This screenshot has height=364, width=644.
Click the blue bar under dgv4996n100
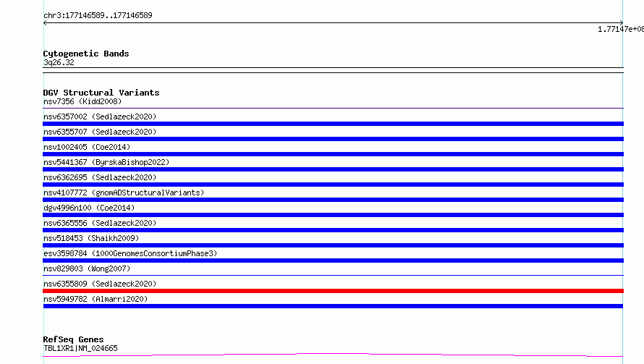(x=333, y=215)
